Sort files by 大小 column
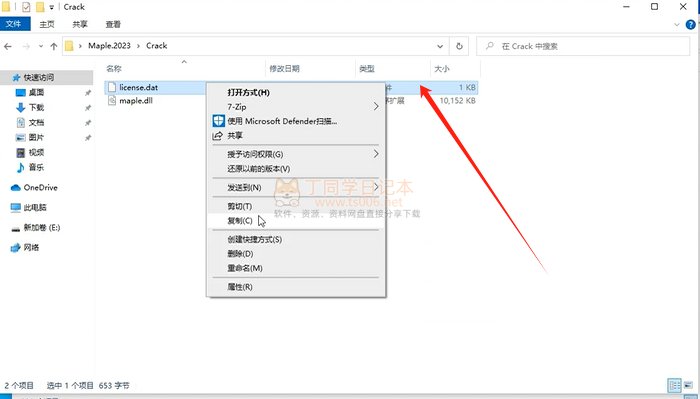The image size is (700, 399). [x=442, y=68]
